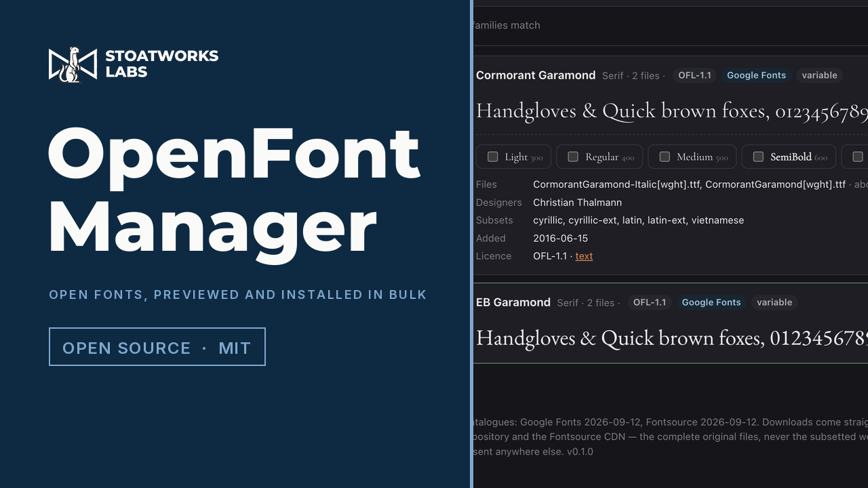Tick the Regular 400 weight checkbox
The width and height of the screenshot is (868, 488).
[573, 157]
